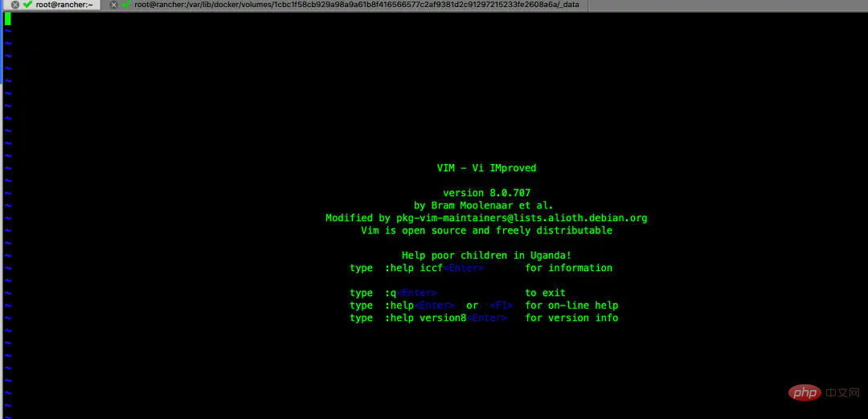The width and height of the screenshot is (868, 419).
Task: Click the "for information" text
Action: pyautogui.click(x=568, y=269)
